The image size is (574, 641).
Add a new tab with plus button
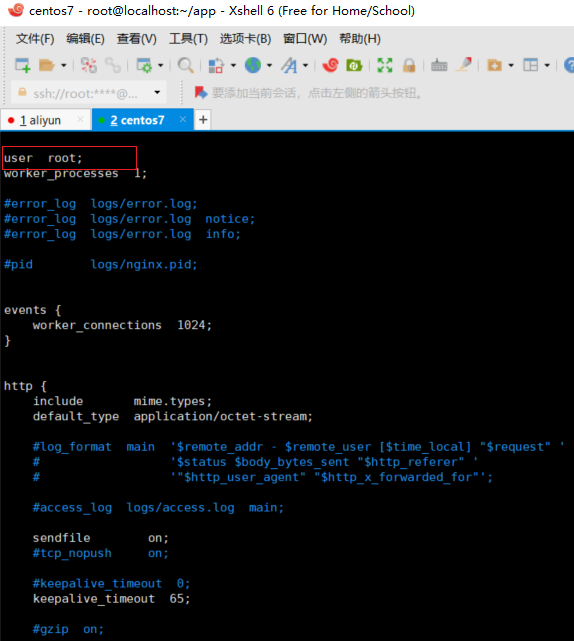pos(203,120)
